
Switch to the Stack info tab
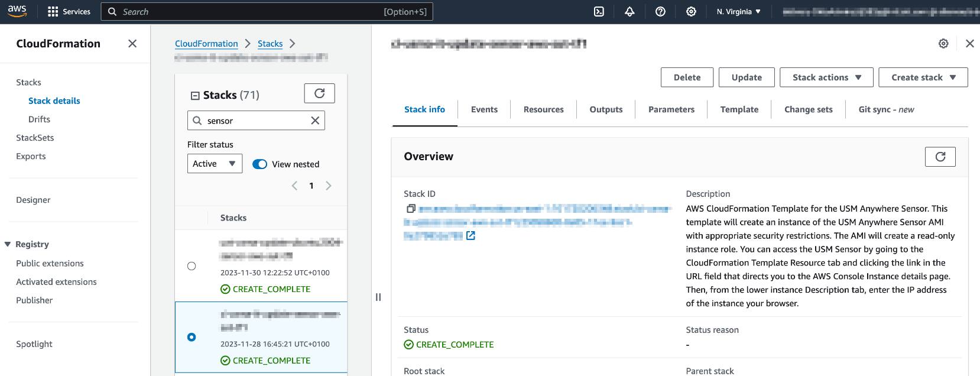[x=424, y=109]
